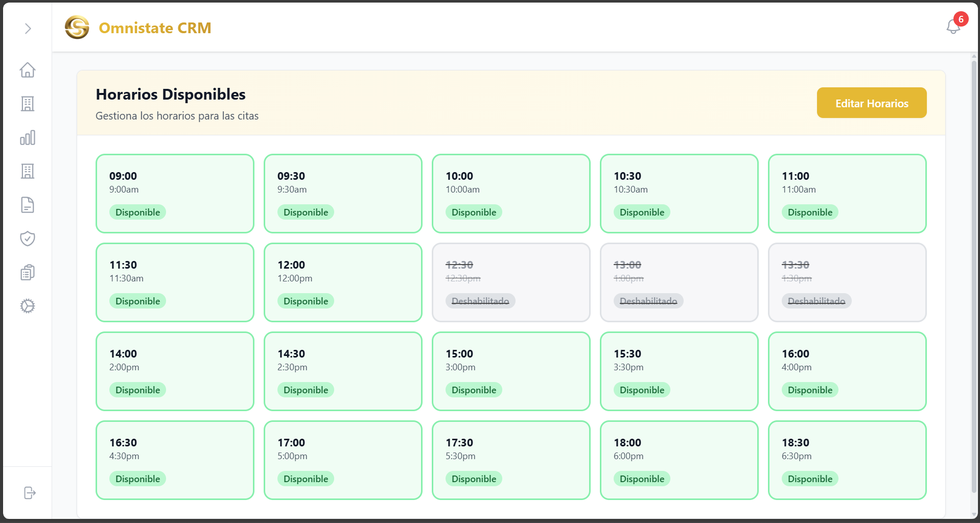Click the Editar Horarios button

(871, 103)
